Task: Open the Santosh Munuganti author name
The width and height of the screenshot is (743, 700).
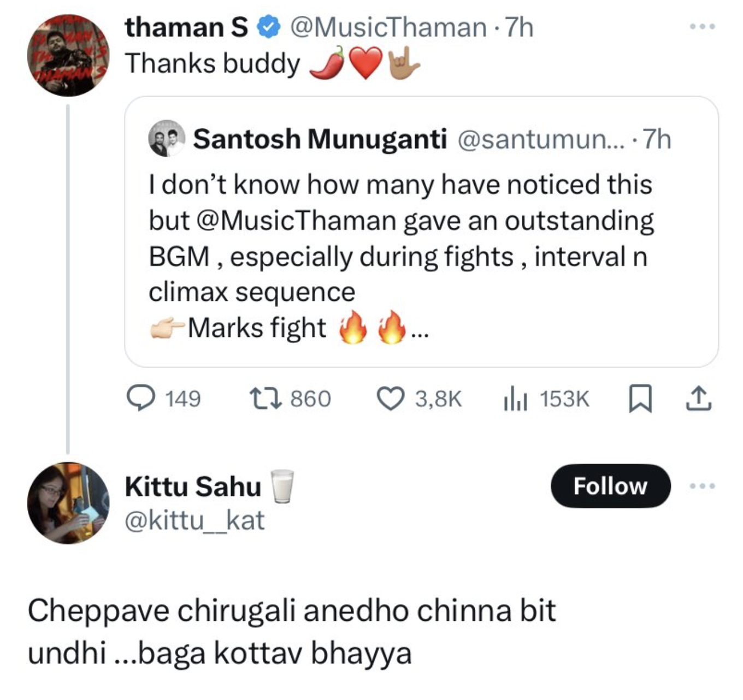Action: (x=320, y=139)
